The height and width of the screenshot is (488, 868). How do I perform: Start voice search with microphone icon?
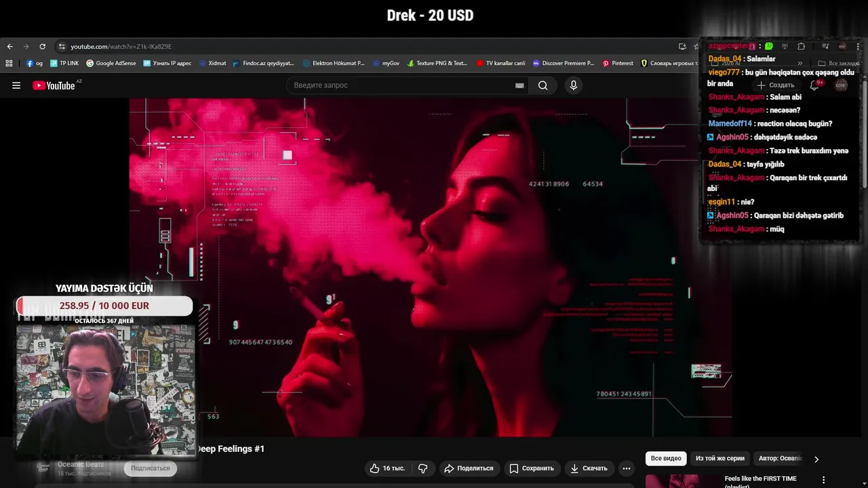coord(574,85)
